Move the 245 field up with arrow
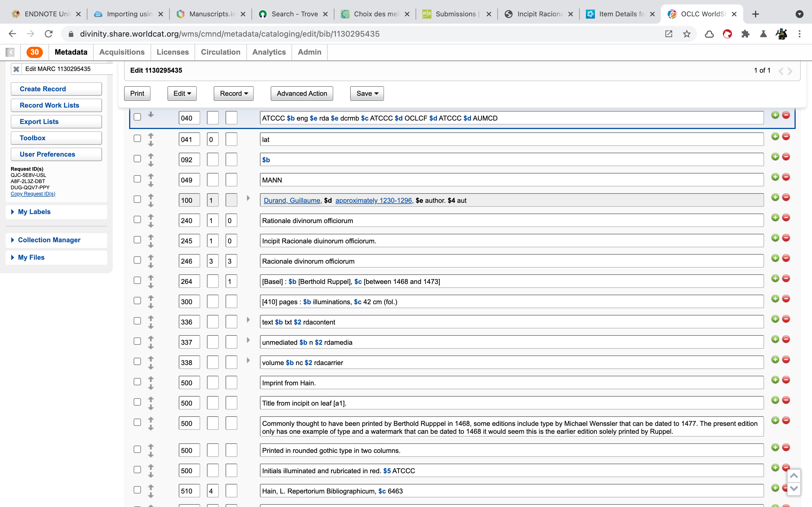This screenshot has width=812, height=507. (x=151, y=237)
